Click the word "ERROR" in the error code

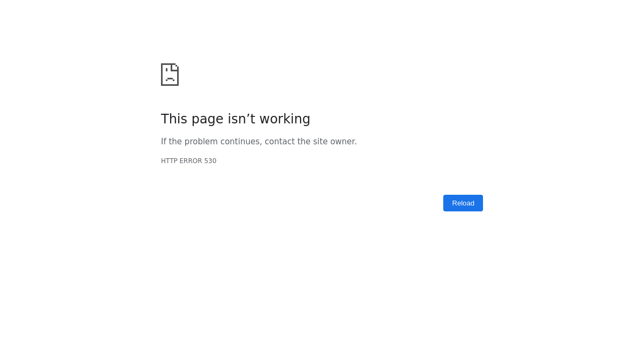pos(191,161)
